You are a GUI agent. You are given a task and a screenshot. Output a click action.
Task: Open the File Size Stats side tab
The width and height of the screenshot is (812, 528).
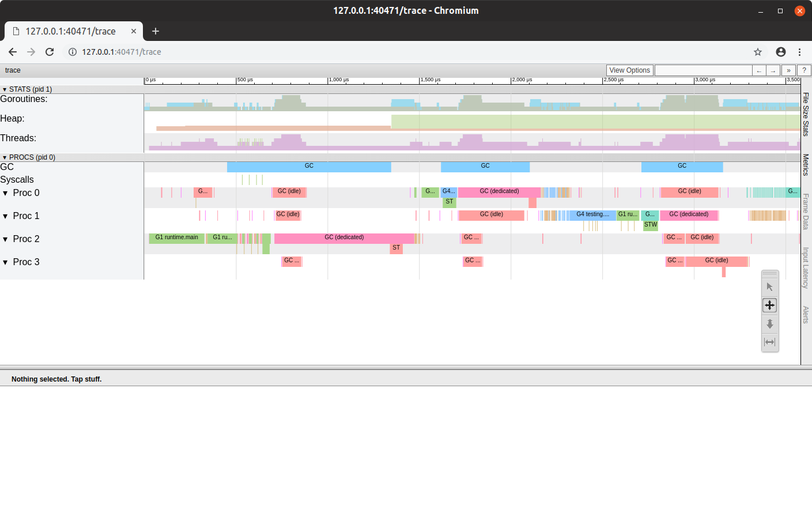pos(806,114)
